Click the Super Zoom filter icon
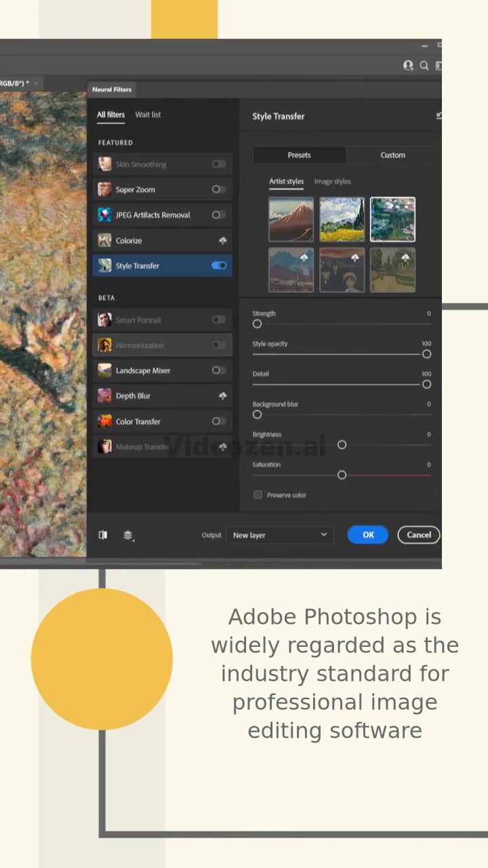The height and width of the screenshot is (868, 488). point(104,189)
